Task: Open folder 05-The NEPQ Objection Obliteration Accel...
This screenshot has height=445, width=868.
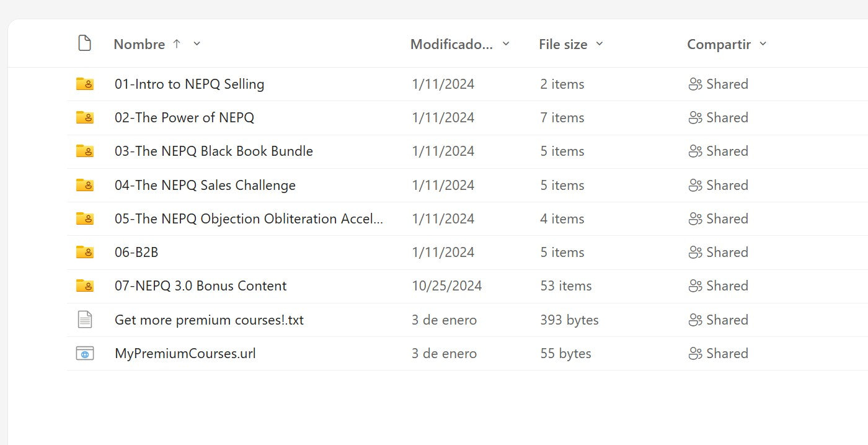Action: click(249, 218)
